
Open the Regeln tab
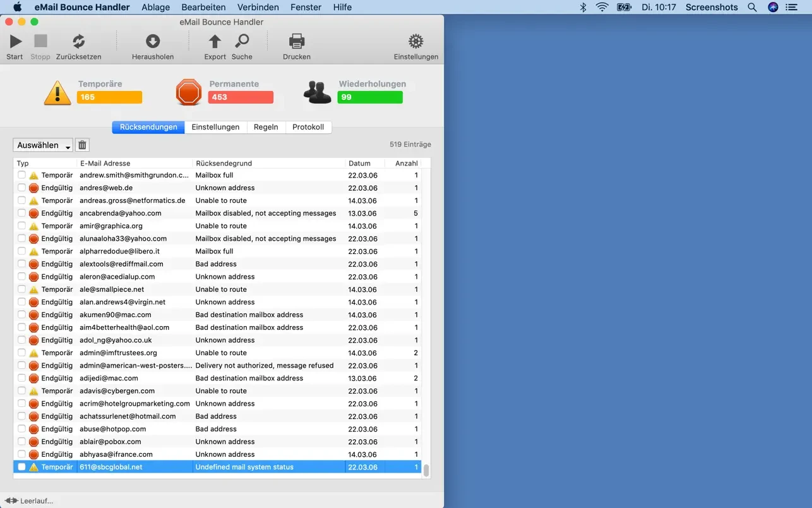(266, 127)
